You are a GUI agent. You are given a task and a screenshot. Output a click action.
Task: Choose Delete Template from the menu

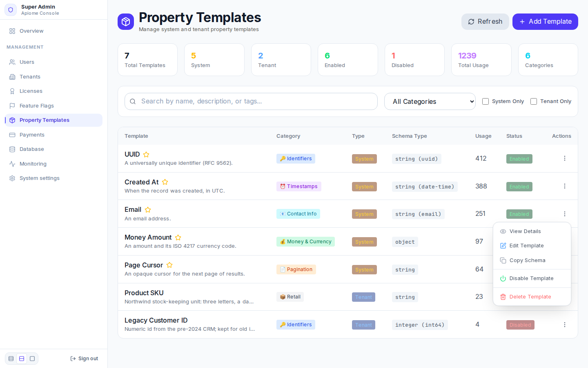[x=532, y=297]
